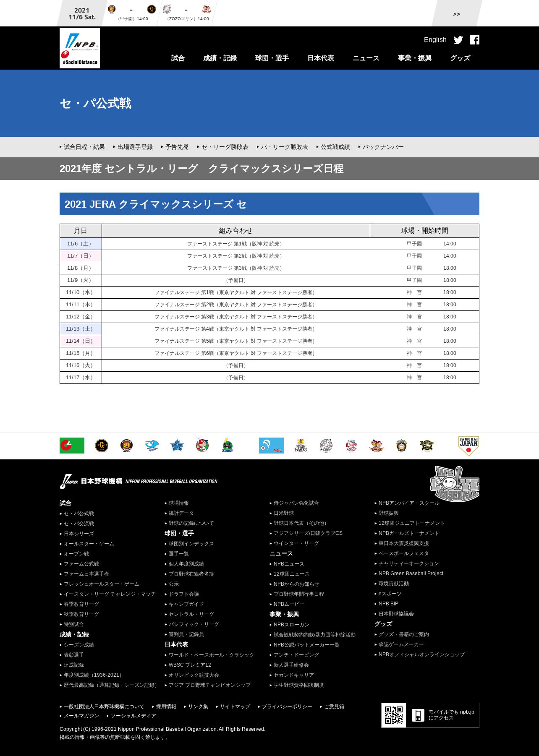Open NPB Green Baseball Project link
The image size is (539, 756).
(409, 574)
